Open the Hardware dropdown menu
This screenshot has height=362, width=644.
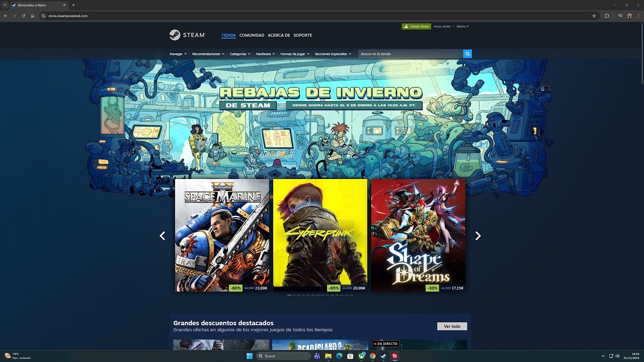tap(265, 54)
